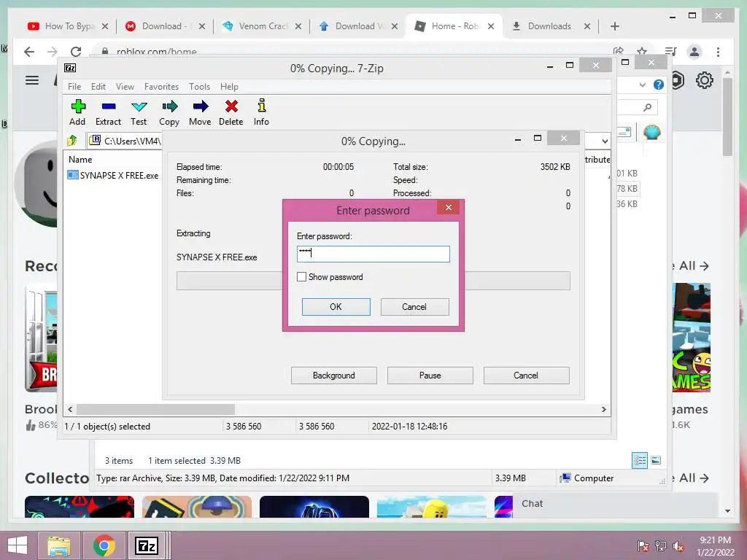The height and width of the screenshot is (560, 747).
Task: Go back in Chrome browser
Action: [29, 52]
